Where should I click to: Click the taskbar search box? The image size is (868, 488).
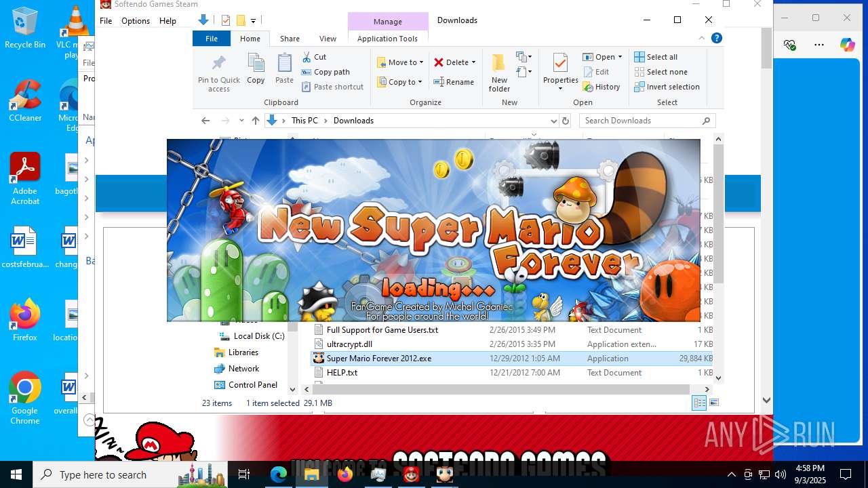click(x=130, y=474)
